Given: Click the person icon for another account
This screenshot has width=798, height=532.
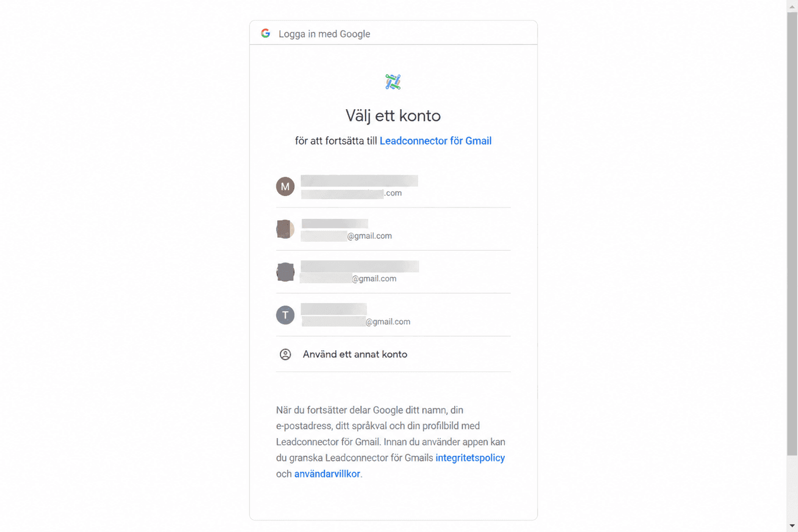Looking at the screenshot, I should (x=285, y=355).
